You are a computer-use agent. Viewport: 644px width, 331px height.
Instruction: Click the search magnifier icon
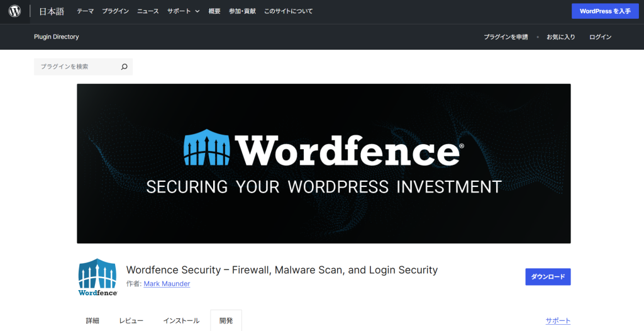pyautogui.click(x=124, y=67)
